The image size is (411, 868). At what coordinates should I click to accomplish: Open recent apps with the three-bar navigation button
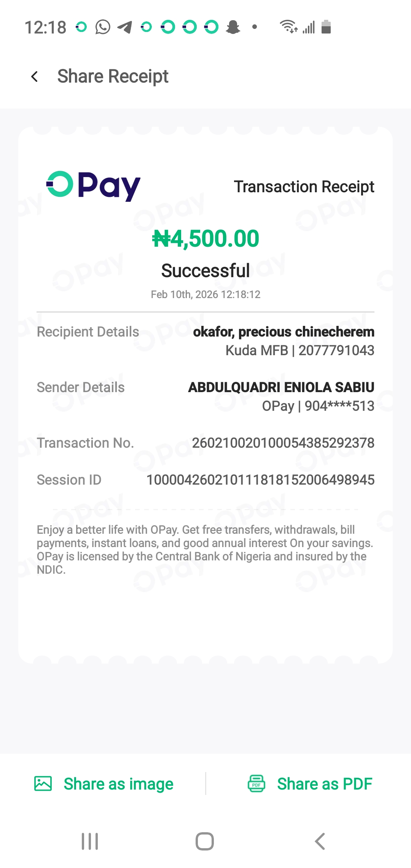click(x=90, y=841)
